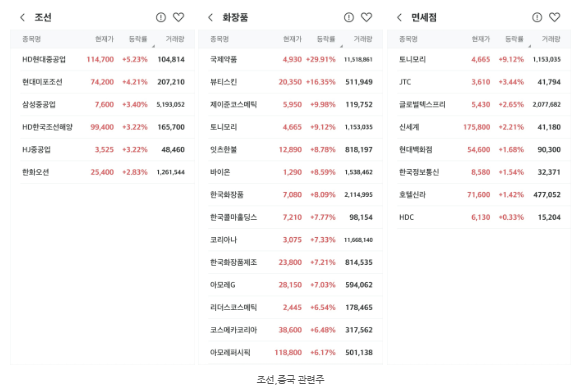Screen dimensions: 576x386
Task: Open HD현대중공업 stock row
Action: (103, 59)
